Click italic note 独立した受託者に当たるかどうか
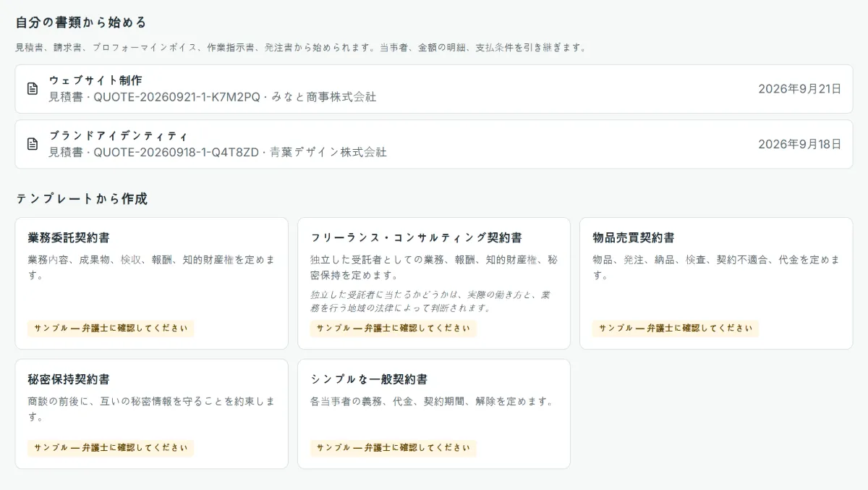The width and height of the screenshot is (868, 490). tap(430, 301)
